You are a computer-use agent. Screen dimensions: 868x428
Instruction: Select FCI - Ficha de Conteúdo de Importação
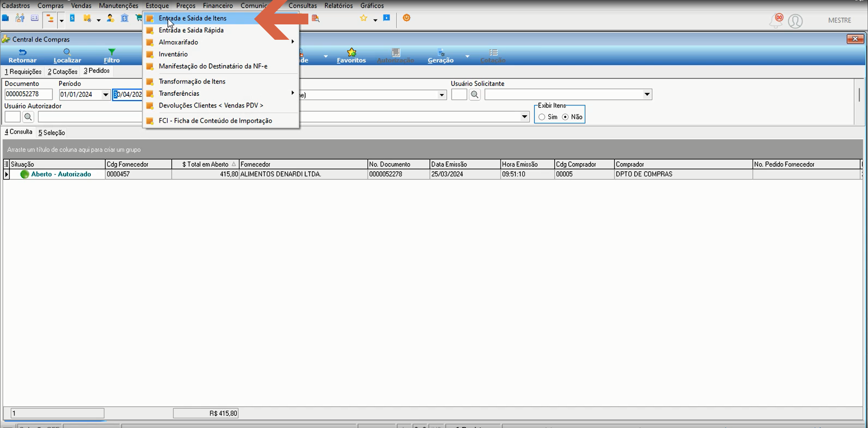[x=221, y=121]
